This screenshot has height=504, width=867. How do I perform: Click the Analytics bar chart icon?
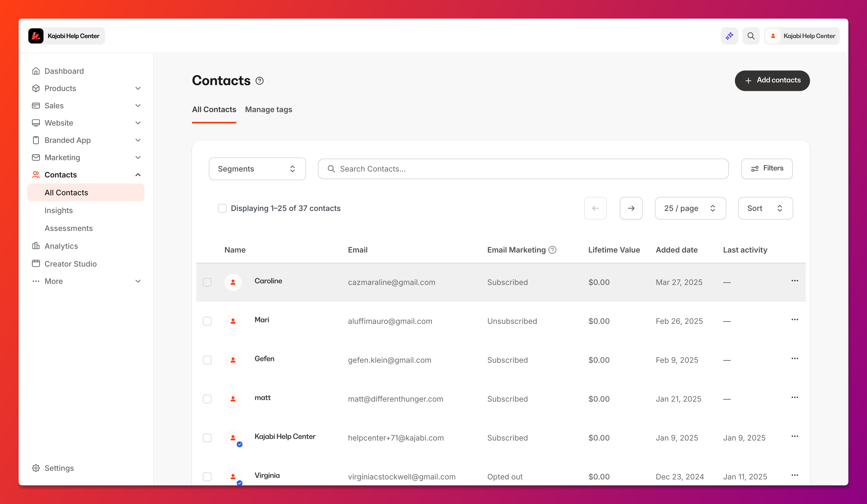36,246
